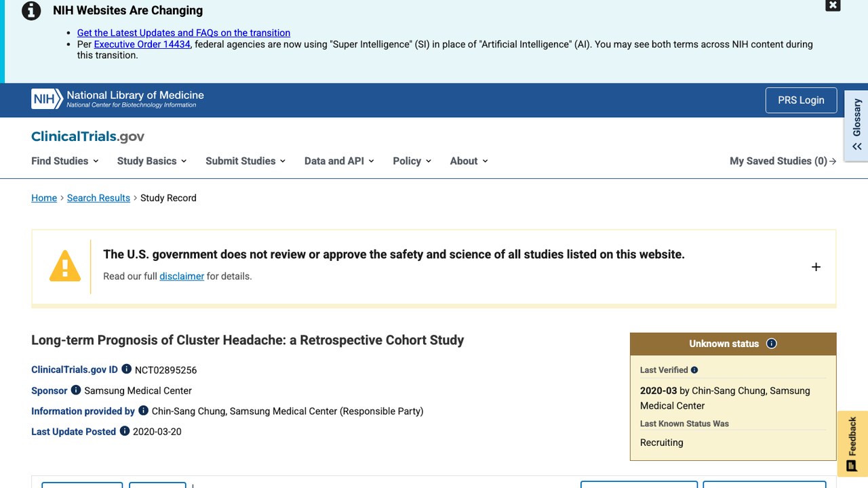
Task: Open the Study Basics dropdown menu
Action: 152,161
